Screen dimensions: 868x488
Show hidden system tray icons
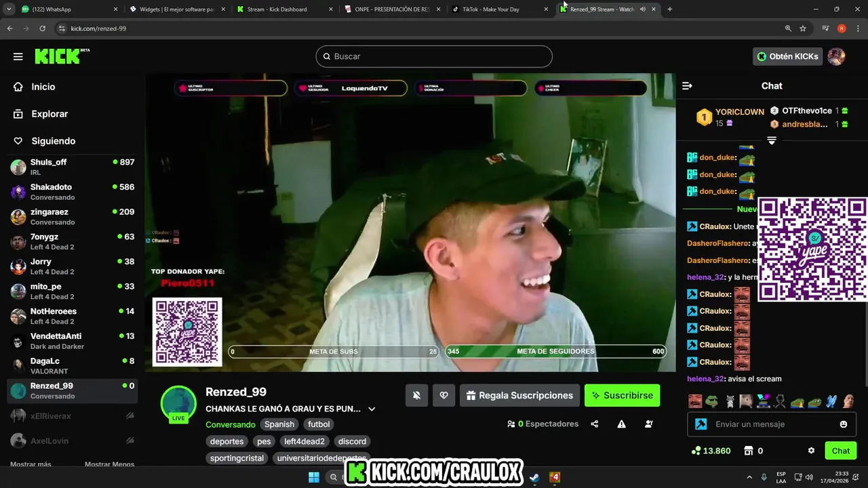(x=749, y=477)
